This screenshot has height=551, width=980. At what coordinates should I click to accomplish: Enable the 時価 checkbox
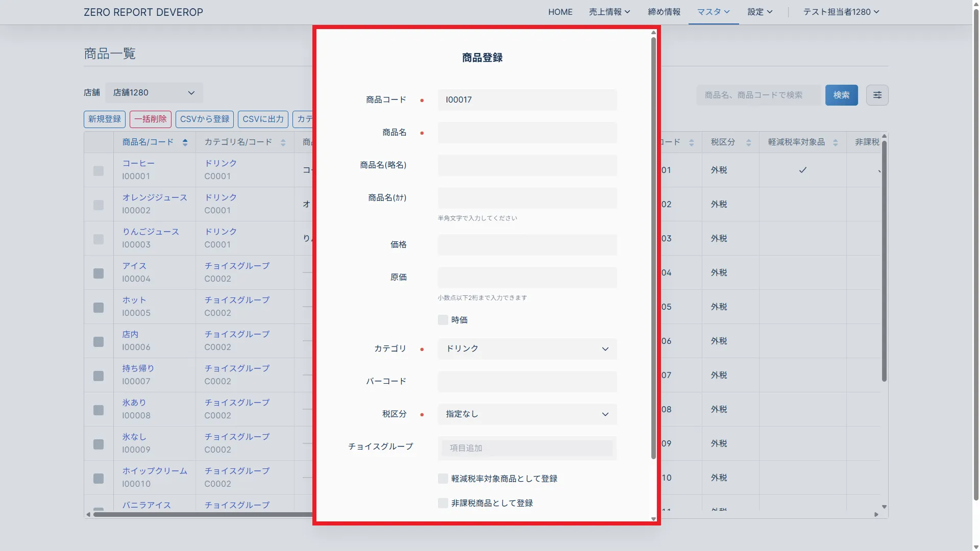tap(443, 320)
